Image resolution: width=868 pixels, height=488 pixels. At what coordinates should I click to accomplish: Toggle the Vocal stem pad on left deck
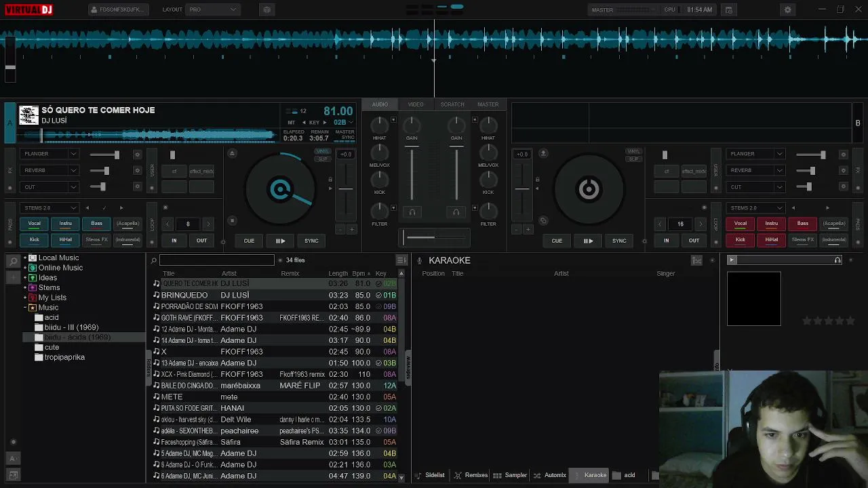[x=35, y=224]
